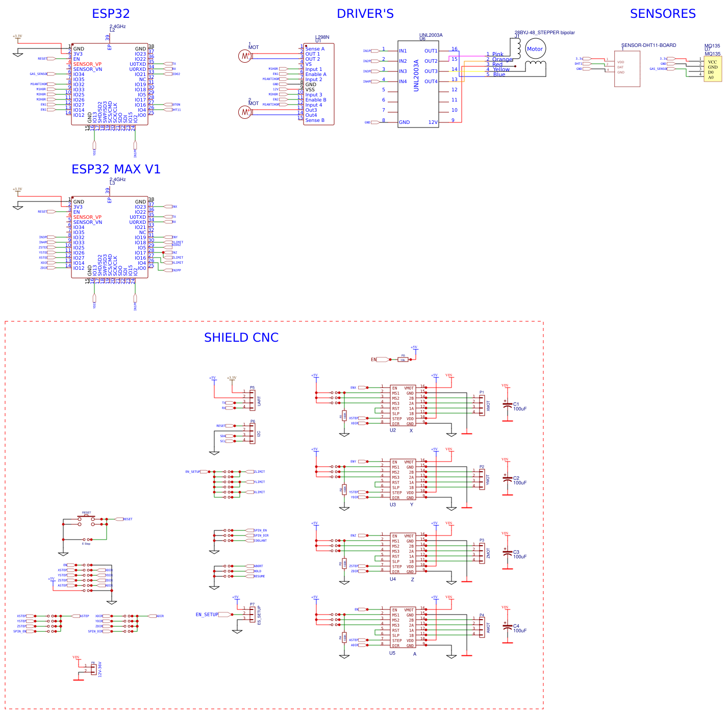Viewport: 728px width, 714px height.
Task: Click the lower MOT 2 motor symbol
Action: [245, 112]
